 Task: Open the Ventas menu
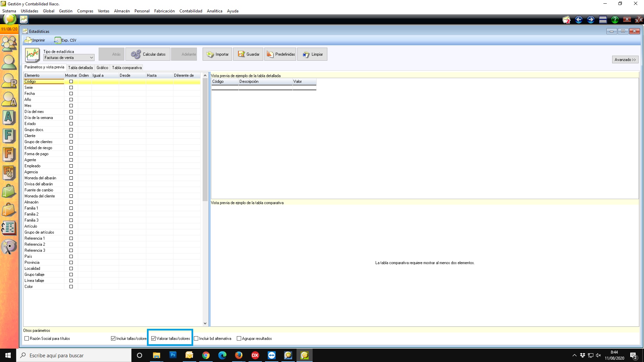(x=104, y=11)
